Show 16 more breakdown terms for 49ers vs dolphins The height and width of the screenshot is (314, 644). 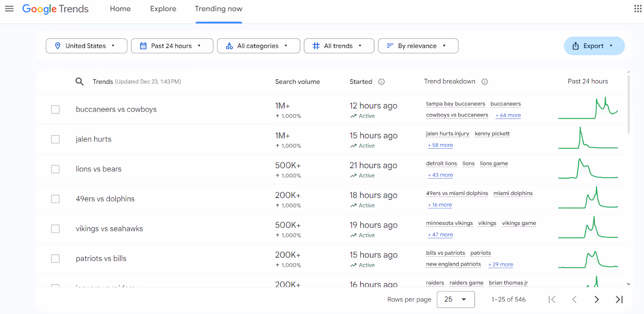tap(440, 205)
